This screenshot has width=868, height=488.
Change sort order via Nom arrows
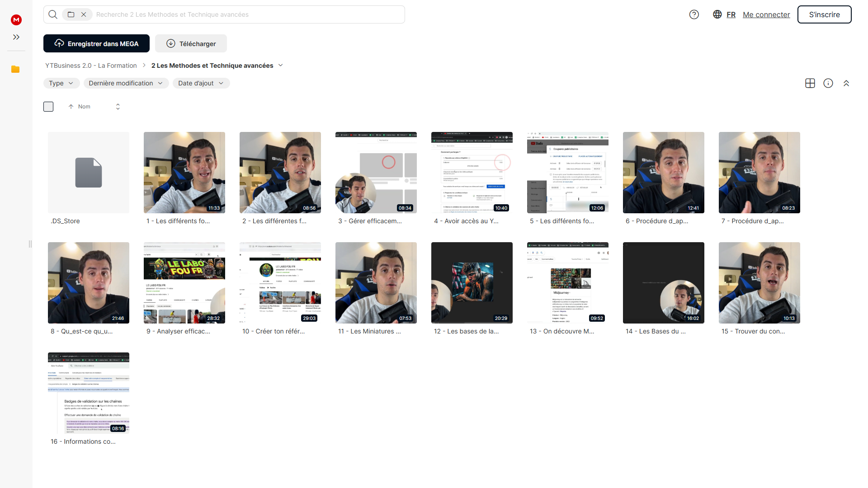tap(118, 107)
